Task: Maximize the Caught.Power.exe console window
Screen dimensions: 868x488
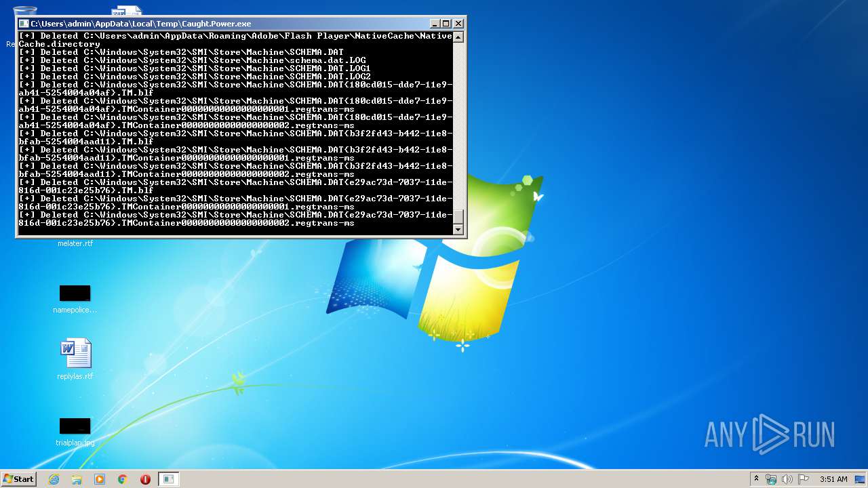Action: click(446, 23)
